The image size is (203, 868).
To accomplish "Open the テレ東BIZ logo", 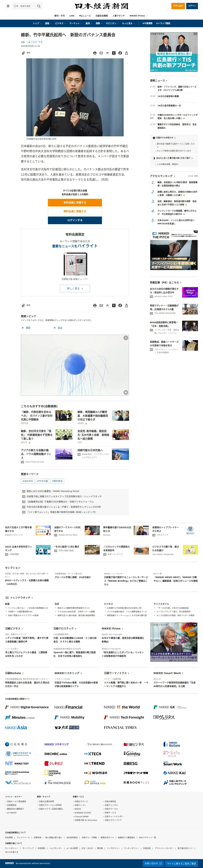I will 54,764.
